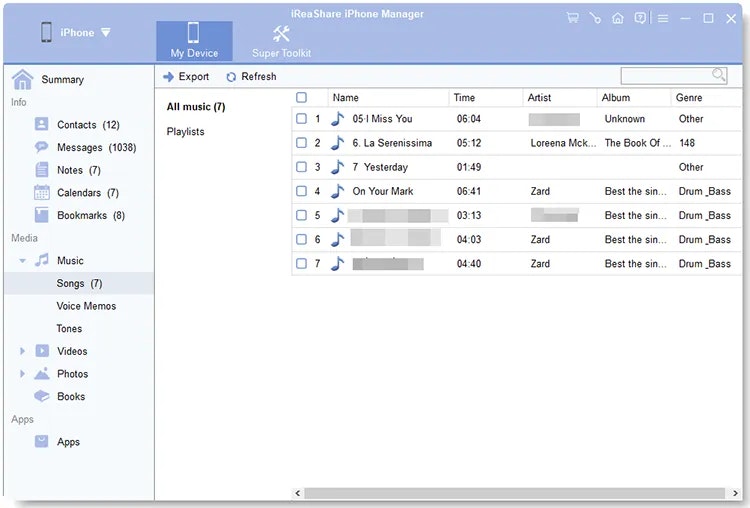
Task: Click the Contacts (12) label
Action: [88, 125]
